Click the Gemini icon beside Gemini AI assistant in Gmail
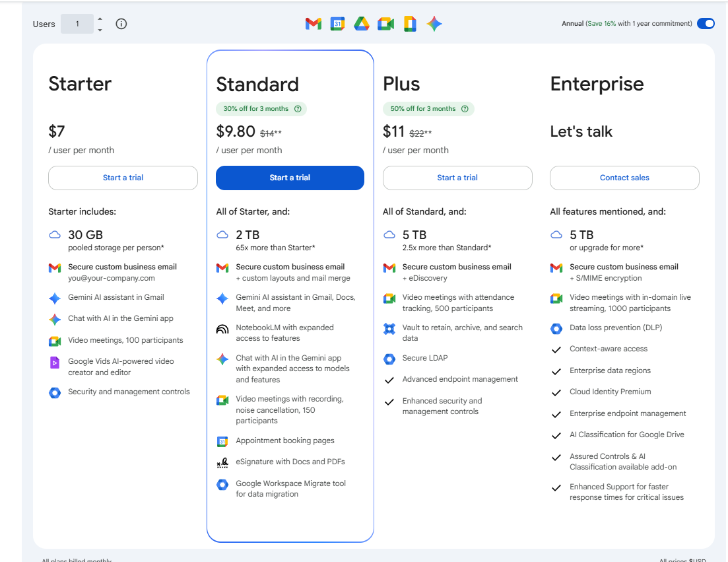This screenshot has width=728, height=562. (55, 299)
